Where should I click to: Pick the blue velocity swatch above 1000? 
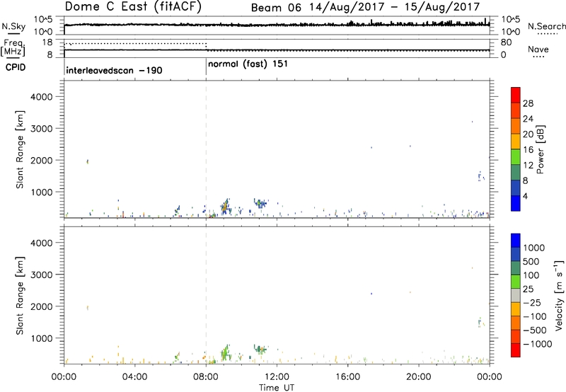coord(516,241)
